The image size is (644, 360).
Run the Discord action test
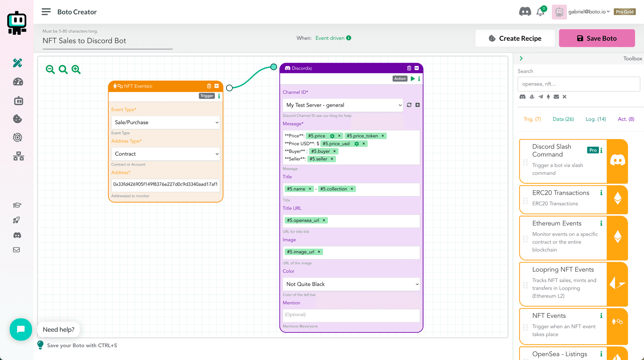click(412, 78)
